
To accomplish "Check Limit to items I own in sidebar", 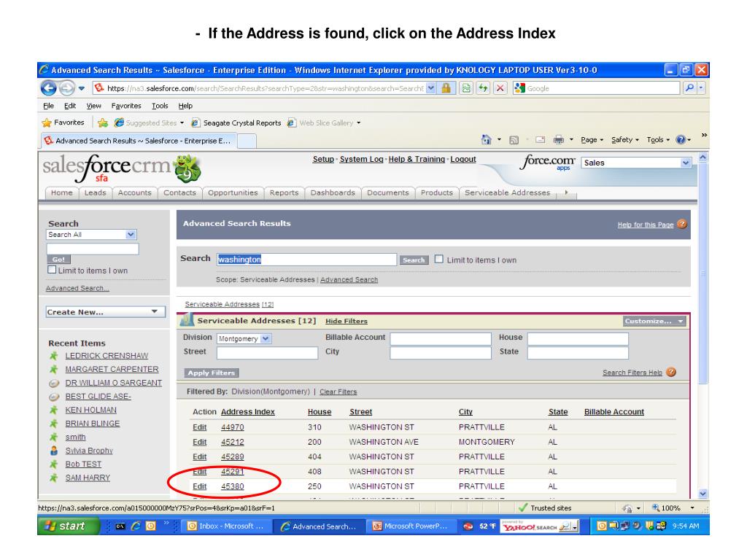I will [52, 270].
